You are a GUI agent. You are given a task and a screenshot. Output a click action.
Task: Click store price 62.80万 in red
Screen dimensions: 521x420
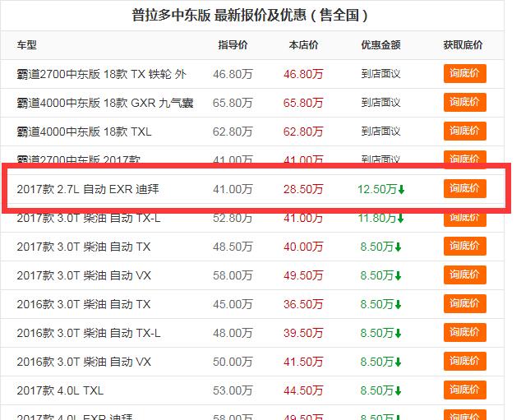pos(303,132)
